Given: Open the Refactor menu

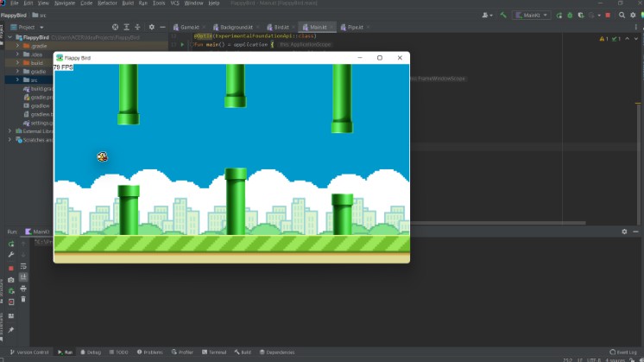Looking at the screenshot, I should (107, 3).
